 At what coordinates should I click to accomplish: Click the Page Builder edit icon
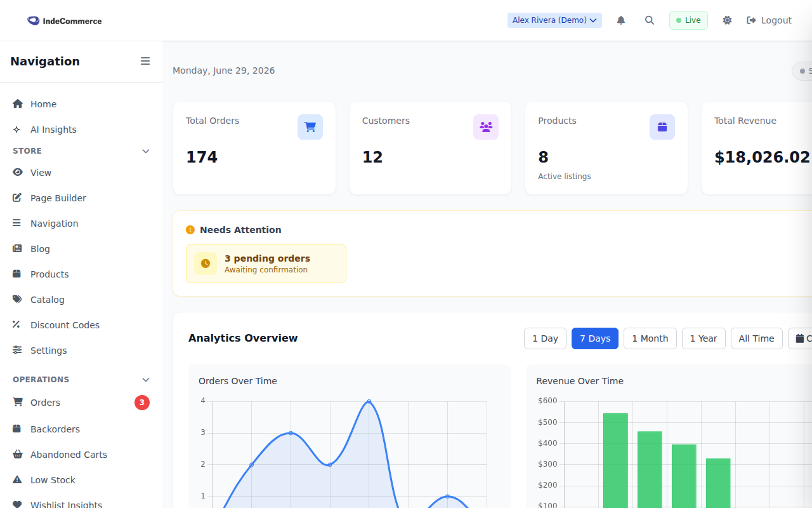(17, 197)
